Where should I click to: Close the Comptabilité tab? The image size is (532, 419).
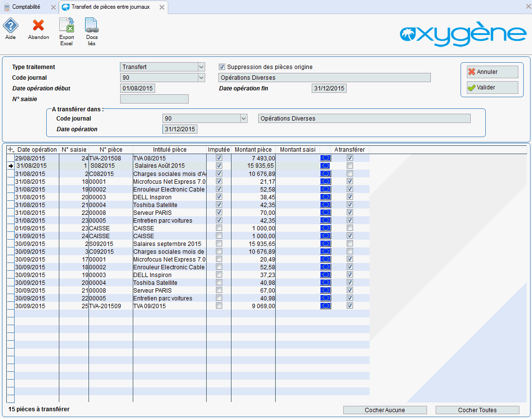pos(53,7)
